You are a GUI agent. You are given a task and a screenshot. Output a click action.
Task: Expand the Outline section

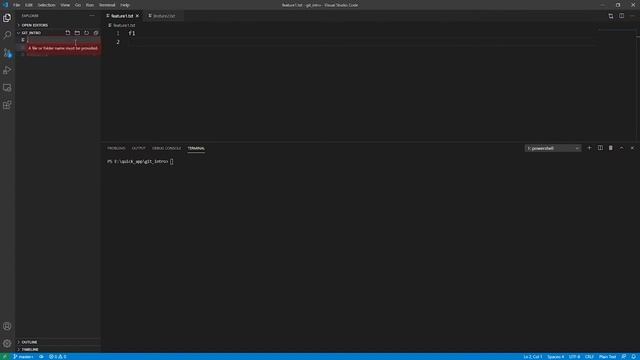[x=58, y=342]
